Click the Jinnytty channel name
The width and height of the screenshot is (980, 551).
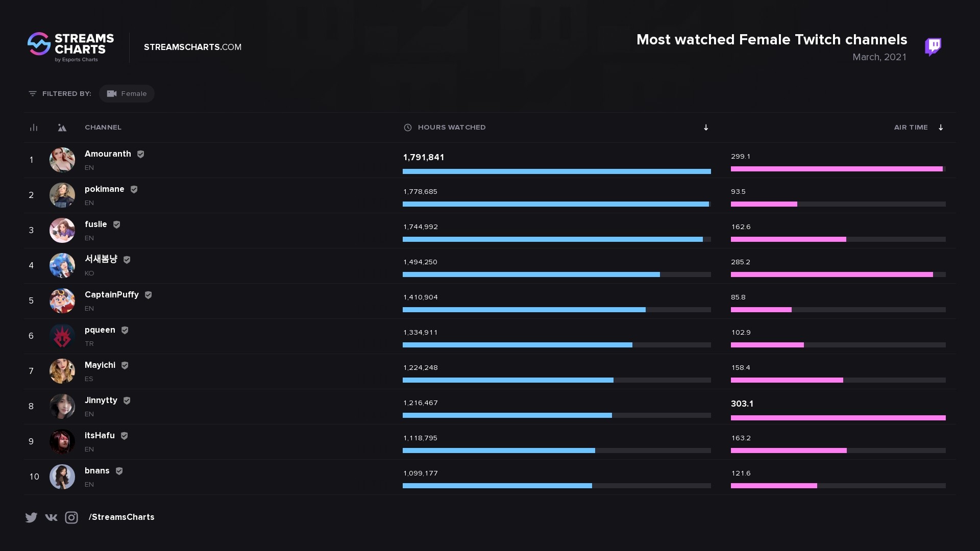click(x=101, y=400)
